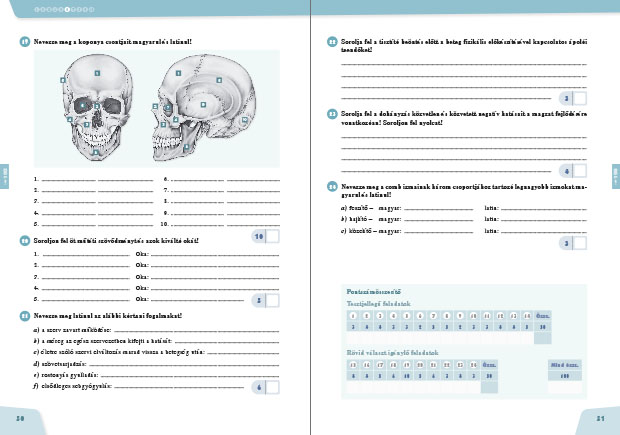Click the number badge beside the skull naming question
The height and width of the screenshot is (435, 620).
click(24, 42)
